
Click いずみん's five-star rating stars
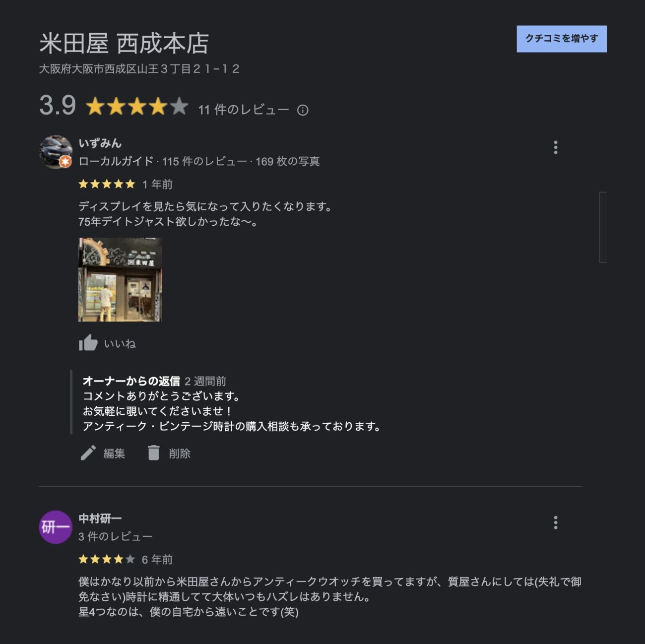click(x=107, y=184)
